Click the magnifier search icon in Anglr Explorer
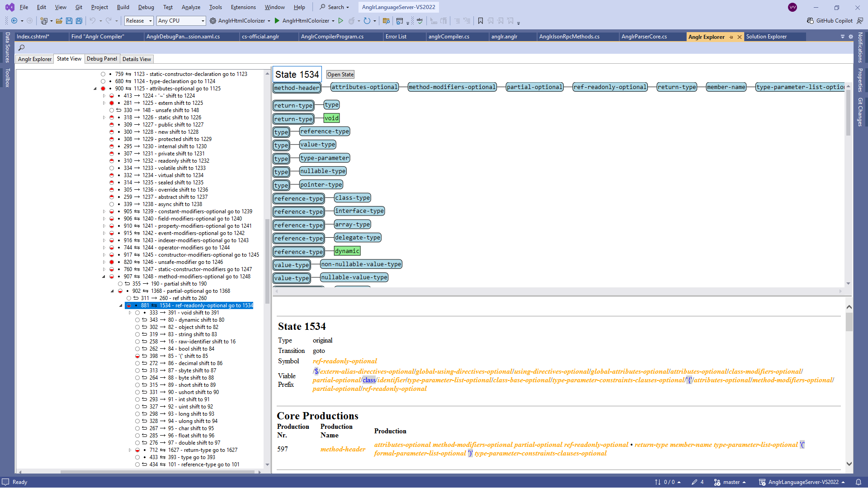Viewport: 868px width, 488px height. (21, 47)
